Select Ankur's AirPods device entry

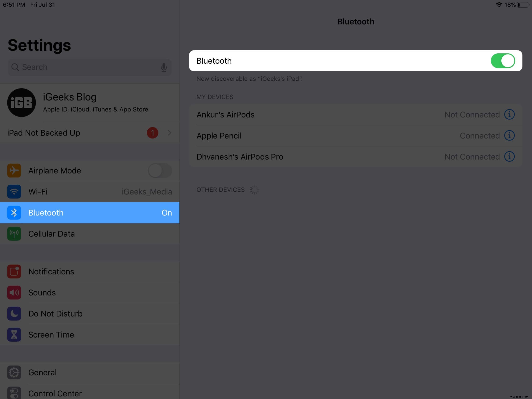click(x=355, y=114)
